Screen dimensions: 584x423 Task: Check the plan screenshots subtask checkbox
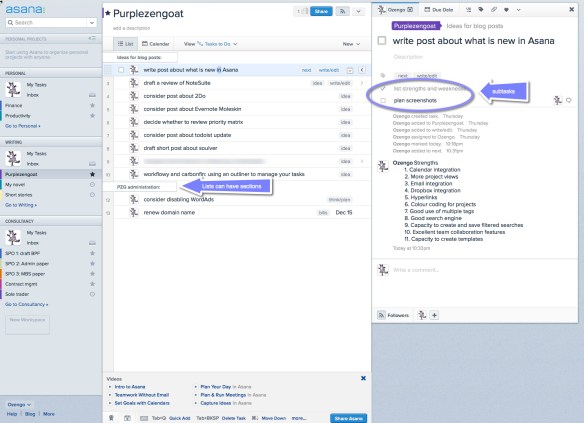pyautogui.click(x=383, y=101)
